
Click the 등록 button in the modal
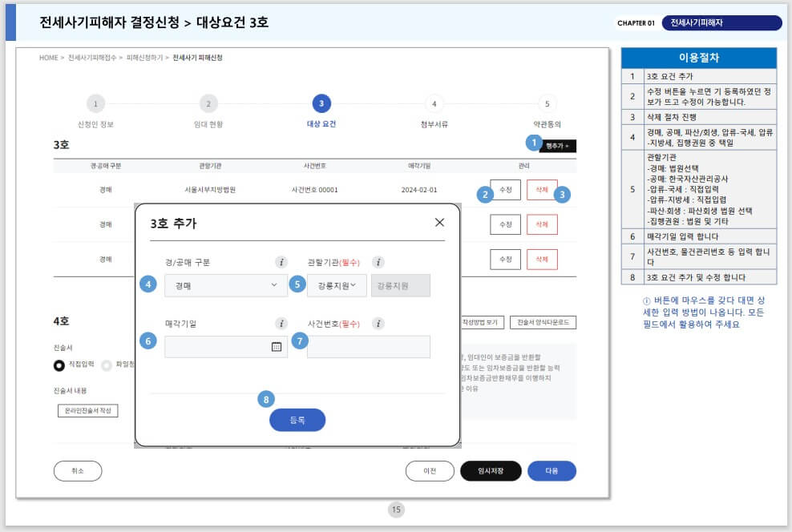[x=297, y=420]
